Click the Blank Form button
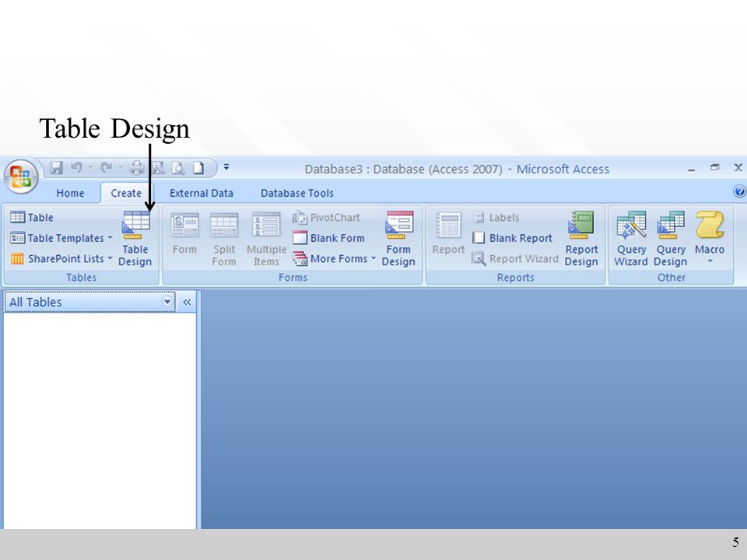 coord(328,238)
